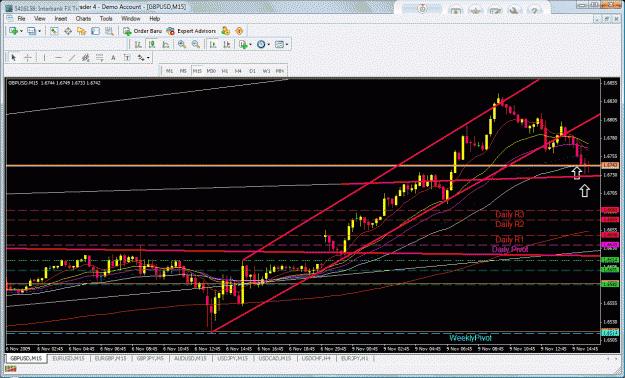This screenshot has width=625, height=378.
Task: Open the Window menu
Action: click(x=131, y=19)
